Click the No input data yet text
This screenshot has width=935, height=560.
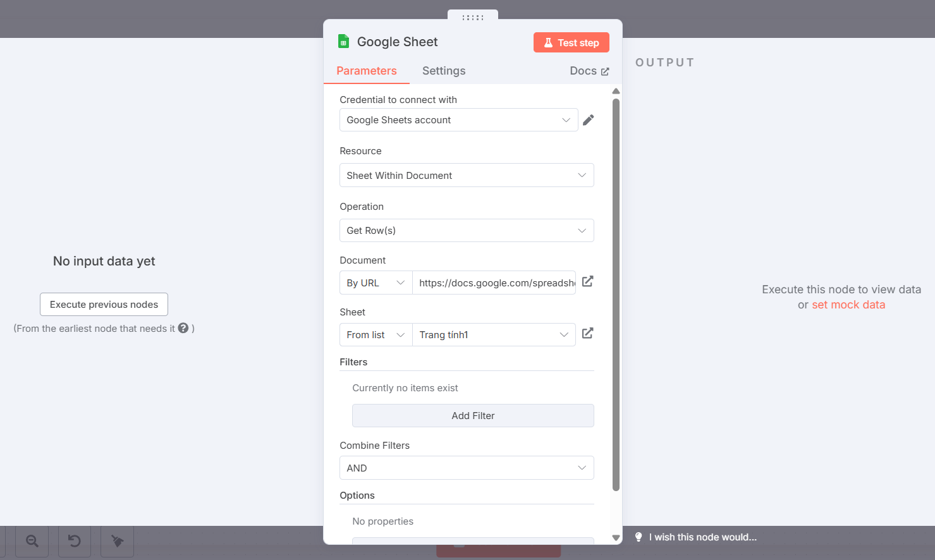pos(104,261)
